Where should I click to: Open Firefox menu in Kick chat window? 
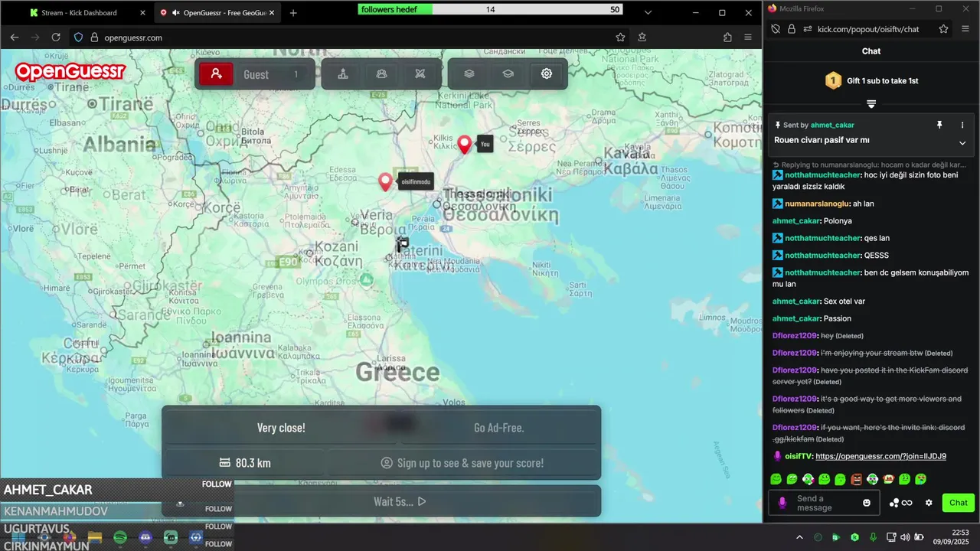(x=965, y=29)
